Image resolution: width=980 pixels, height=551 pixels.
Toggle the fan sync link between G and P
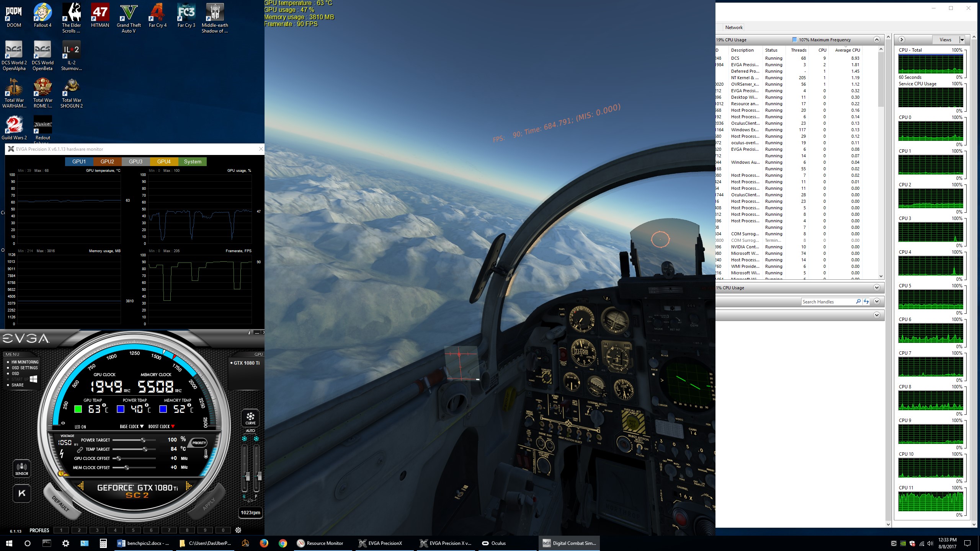coord(250,500)
